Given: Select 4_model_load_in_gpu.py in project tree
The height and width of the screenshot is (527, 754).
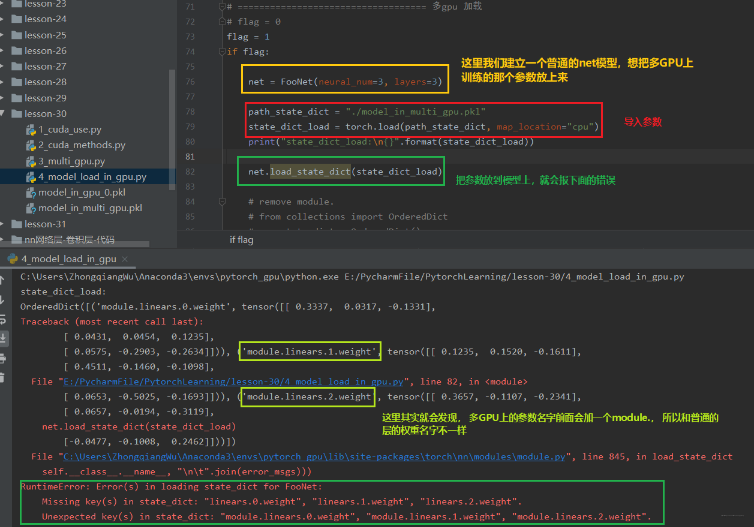Looking at the screenshot, I should point(87,177).
